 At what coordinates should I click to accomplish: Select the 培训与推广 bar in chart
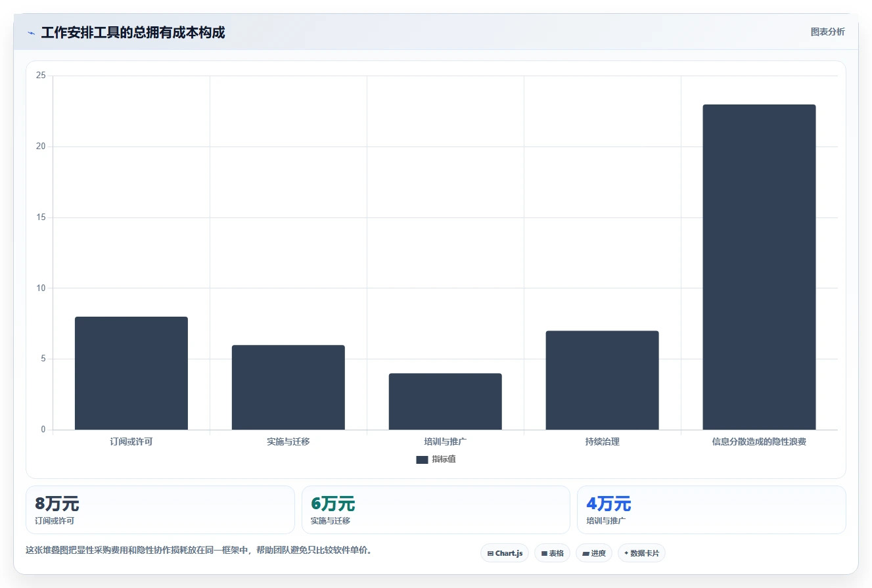click(x=445, y=401)
